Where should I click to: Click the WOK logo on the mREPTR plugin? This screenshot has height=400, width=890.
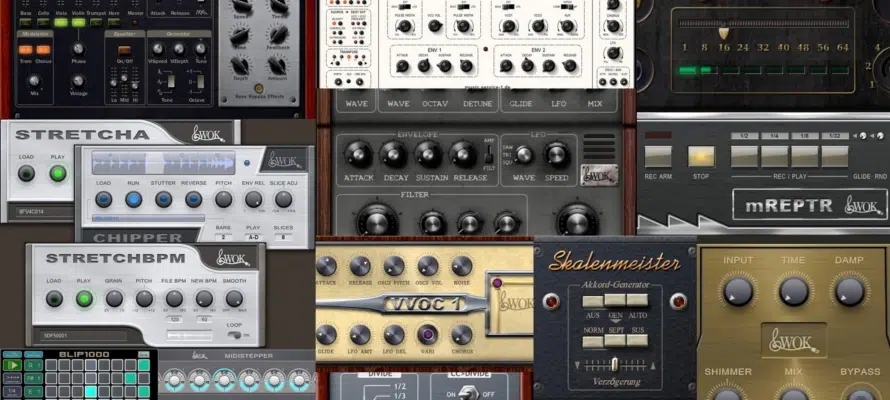click(862, 205)
